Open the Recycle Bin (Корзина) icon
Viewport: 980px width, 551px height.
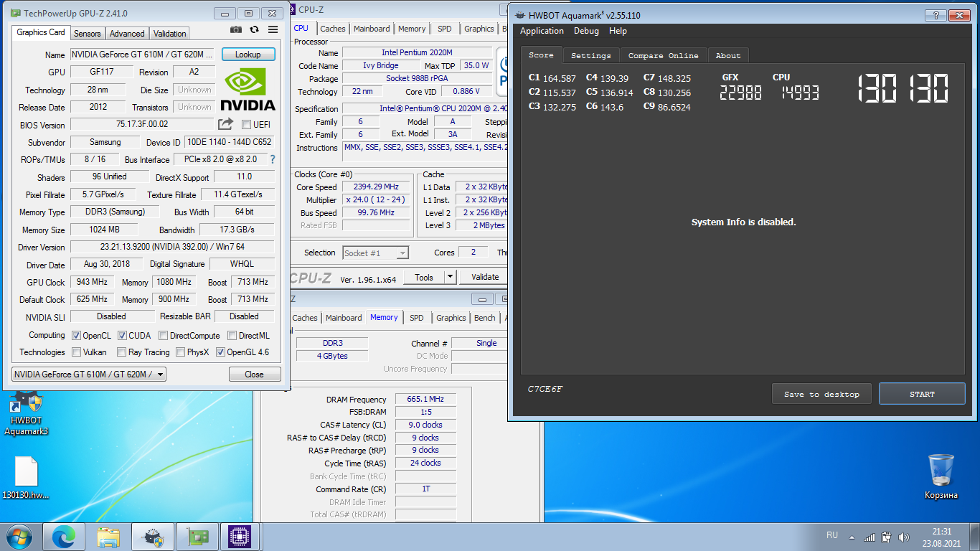[x=941, y=476]
